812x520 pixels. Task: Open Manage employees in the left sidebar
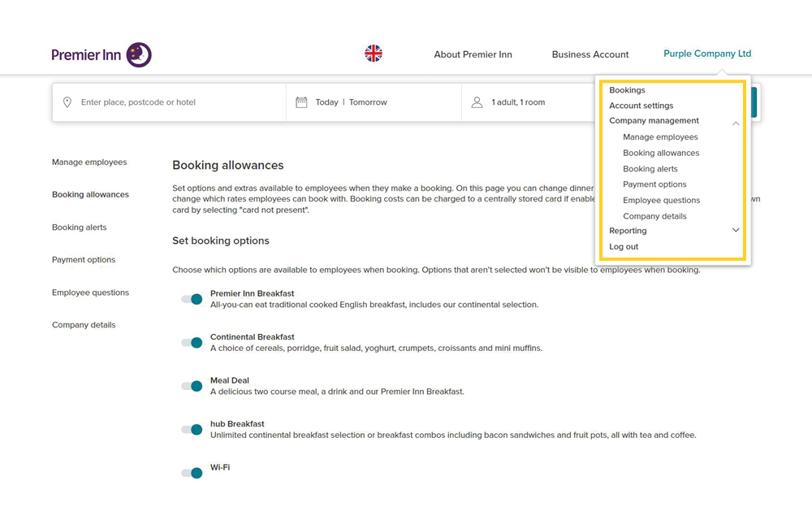(x=89, y=162)
